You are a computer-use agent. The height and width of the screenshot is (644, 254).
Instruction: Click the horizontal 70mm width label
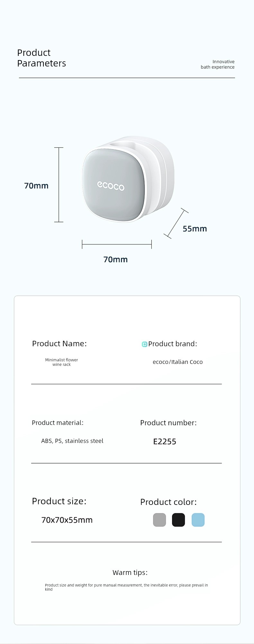click(x=115, y=260)
